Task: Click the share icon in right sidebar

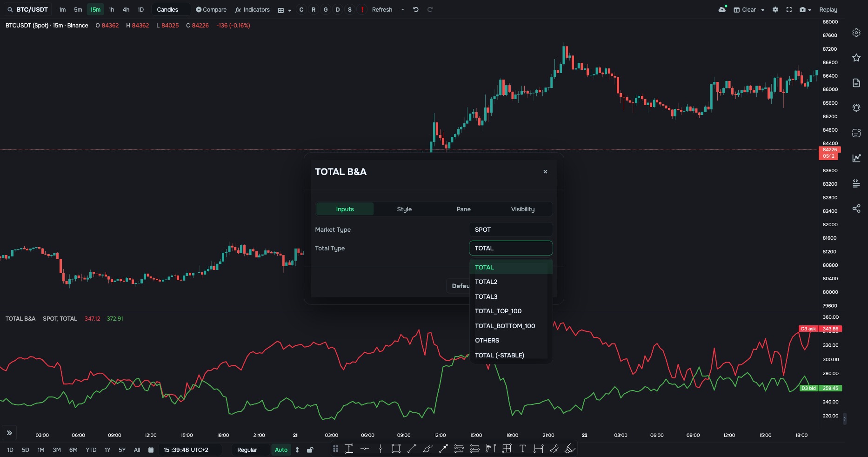Action: [x=856, y=208]
